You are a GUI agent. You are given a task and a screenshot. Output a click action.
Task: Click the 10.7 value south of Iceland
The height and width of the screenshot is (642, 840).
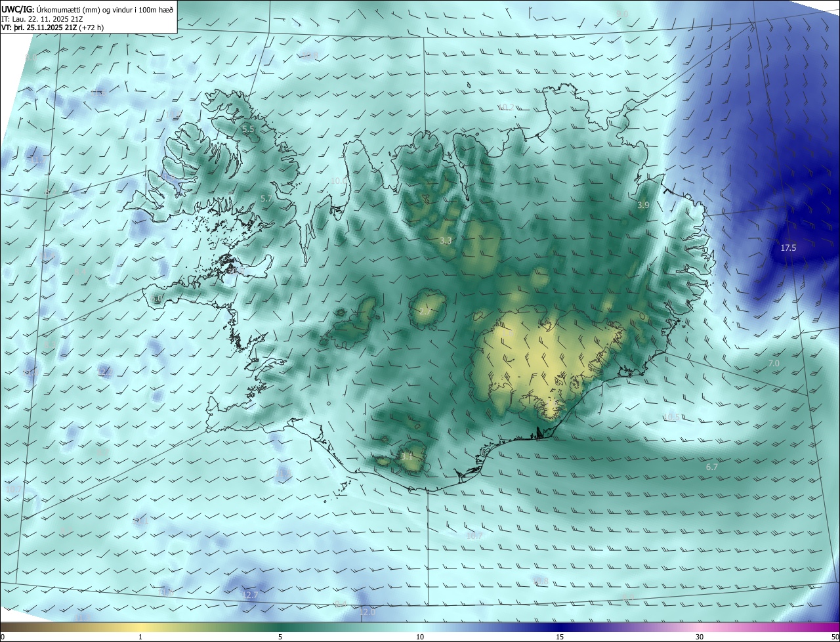click(x=474, y=536)
